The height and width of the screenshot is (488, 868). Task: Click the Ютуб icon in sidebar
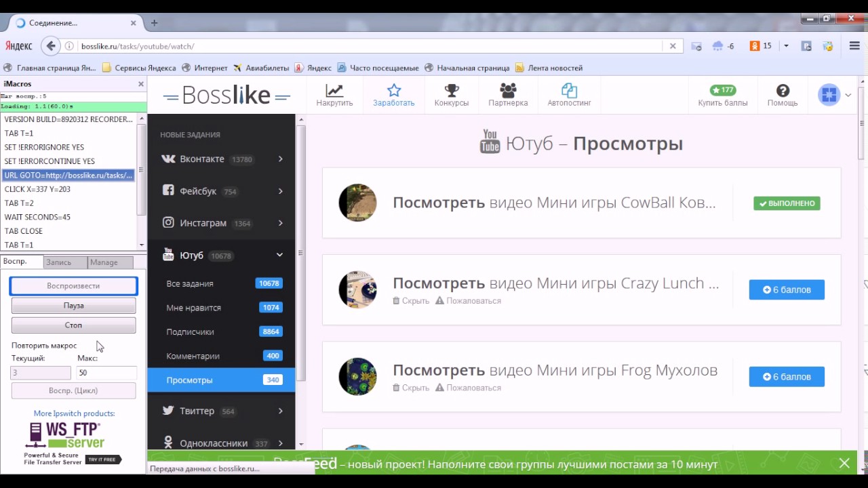pyautogui.click(x=168, y=255)
